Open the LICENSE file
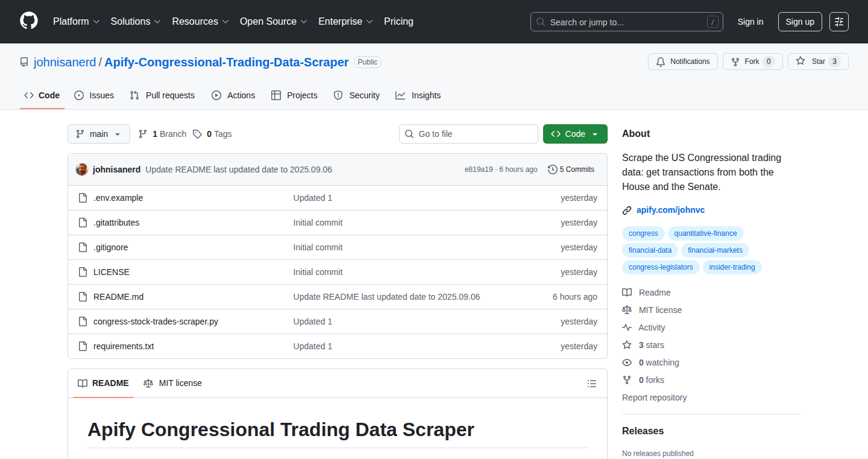868x459 pixels. [x=112, y=272]
